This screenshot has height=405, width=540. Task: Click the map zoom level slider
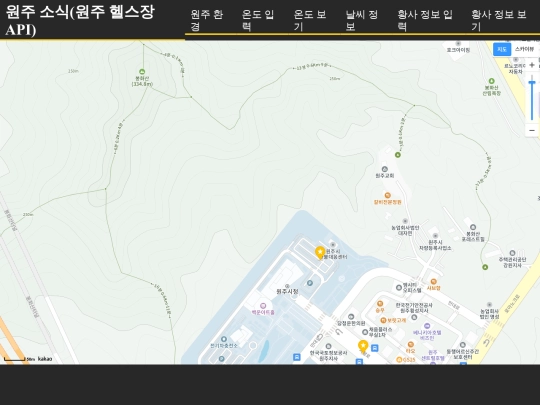click(532, 99)
